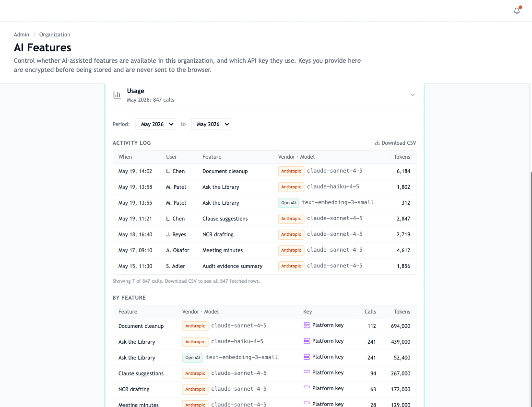
Task: Click the 694,000 tokens value
Action: click(401, 326)
